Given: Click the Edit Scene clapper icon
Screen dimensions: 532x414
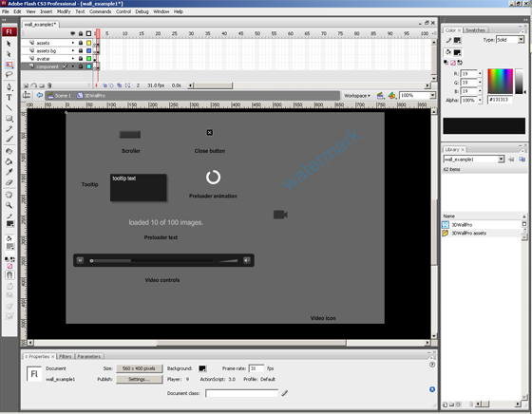Looking at the screenshot, I should coord(380,96).
